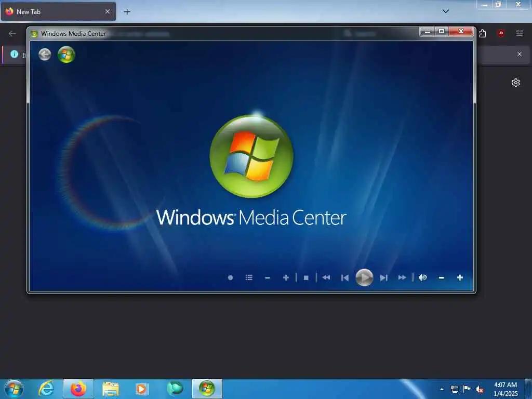532x399 pixels.
Task: Dismiss the Firefox notification bar
Action: click(519, 54)
